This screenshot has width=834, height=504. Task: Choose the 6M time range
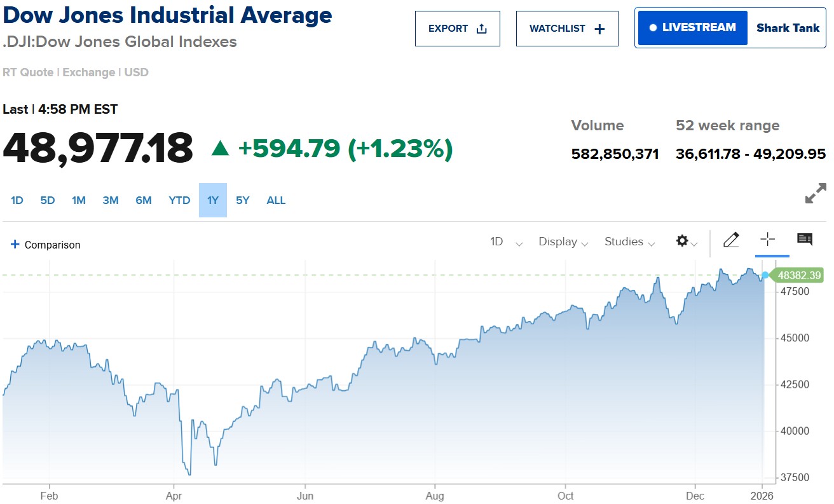tap(144, 200)
